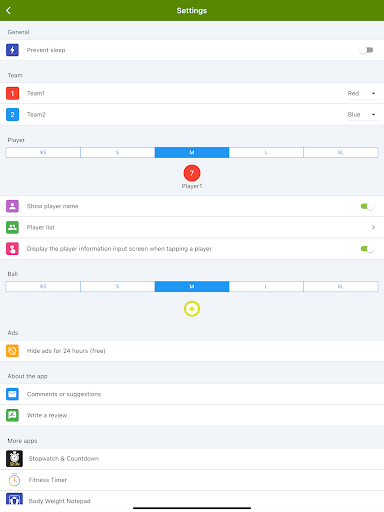Screen dimensions: 384x512
Task: Click the Show player name label
Action: tap(52, 206)
